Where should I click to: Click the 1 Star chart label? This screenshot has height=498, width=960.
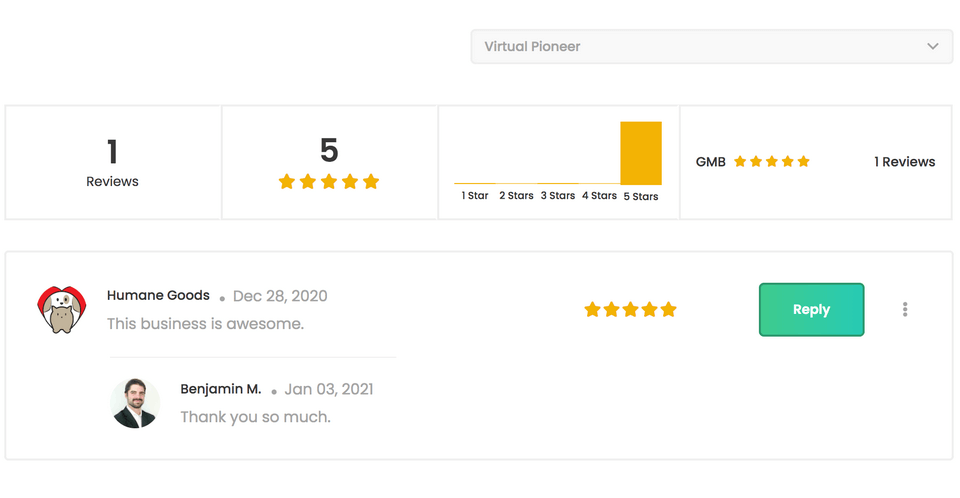[474, 195]
